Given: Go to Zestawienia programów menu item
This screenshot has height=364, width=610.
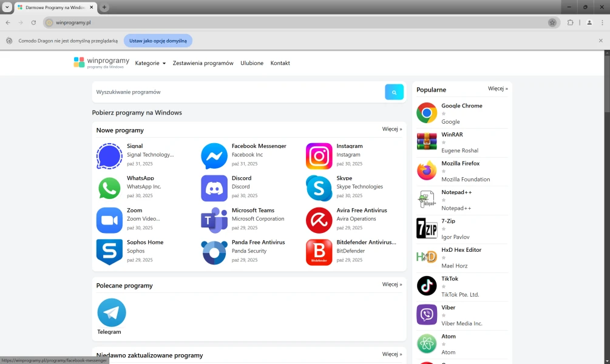Looking at the screenshot, I should 203,63.
